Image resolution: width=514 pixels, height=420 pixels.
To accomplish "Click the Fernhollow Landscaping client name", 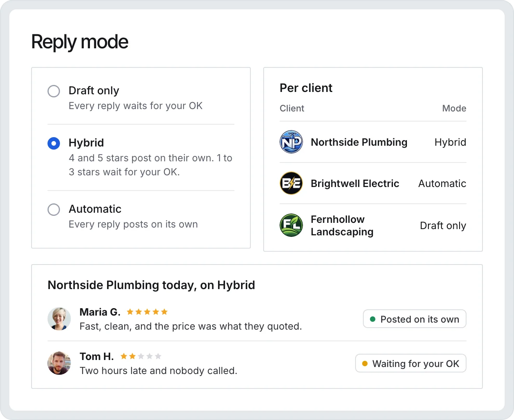I will pyautogui.click(x=342, y=226).
